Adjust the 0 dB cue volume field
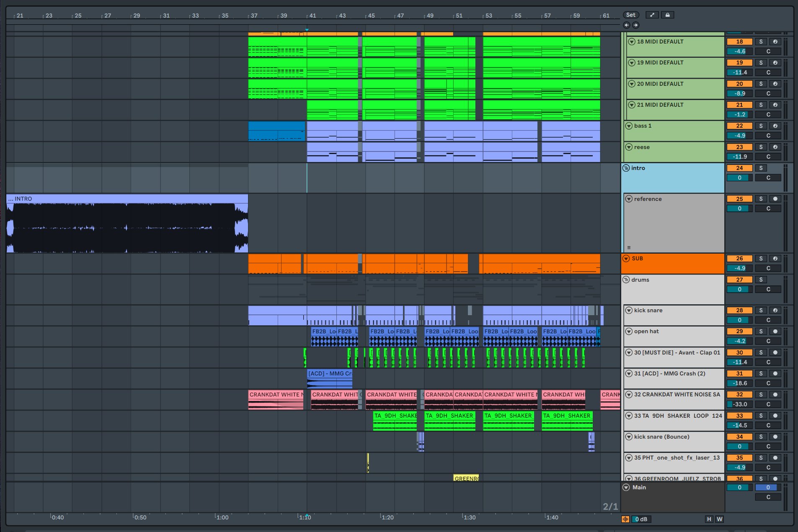Screen dimensions: 798x532 click(x=640, y=519)
